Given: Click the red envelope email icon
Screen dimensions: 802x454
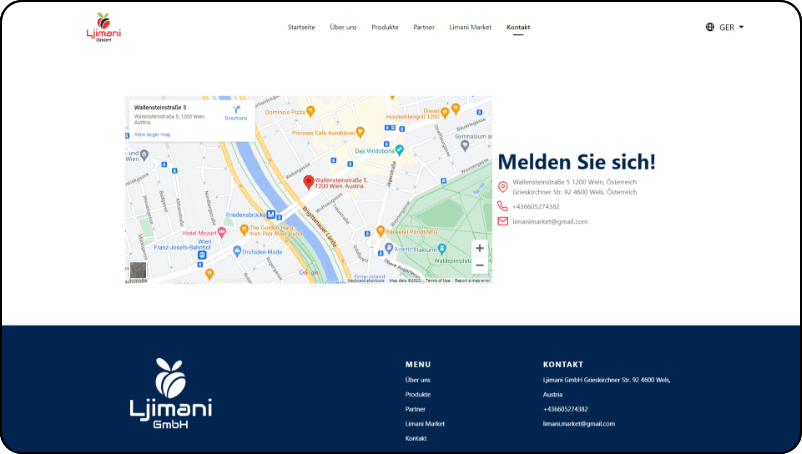Looking at the screenshot, I should tap(503, 221).
